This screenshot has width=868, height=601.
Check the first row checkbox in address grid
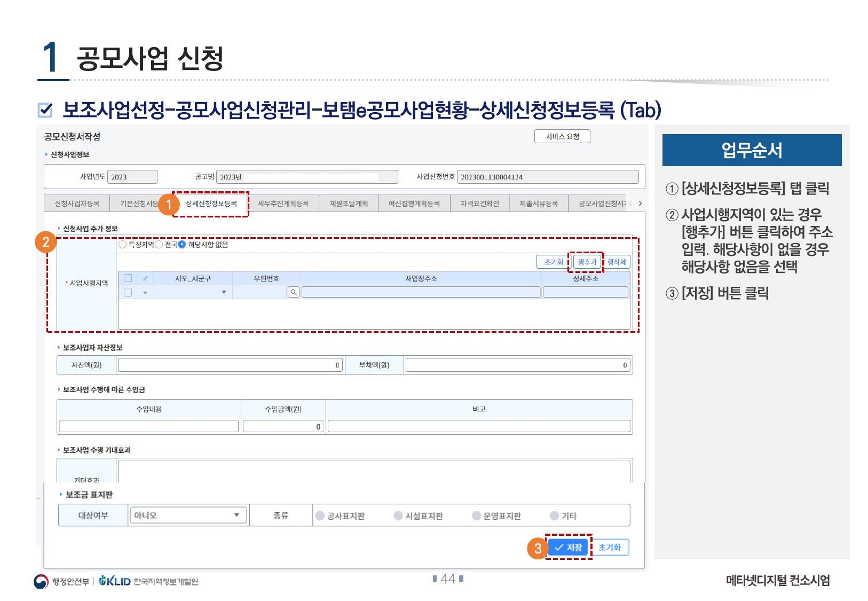[x=128, y=293]
